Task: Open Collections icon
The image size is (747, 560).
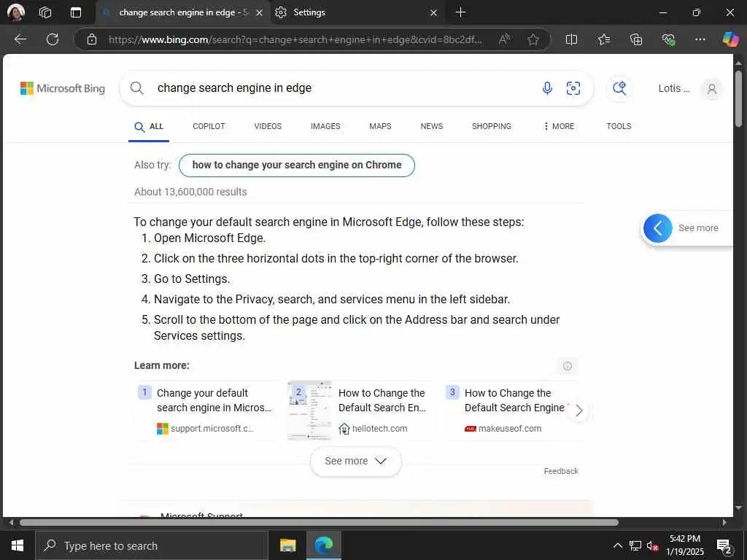Action: pos(636,39)
